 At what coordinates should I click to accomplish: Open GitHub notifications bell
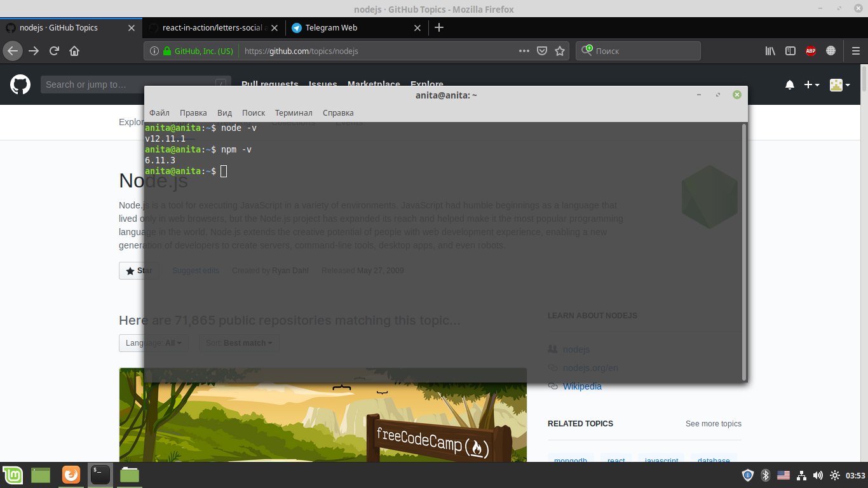(790, 85)
